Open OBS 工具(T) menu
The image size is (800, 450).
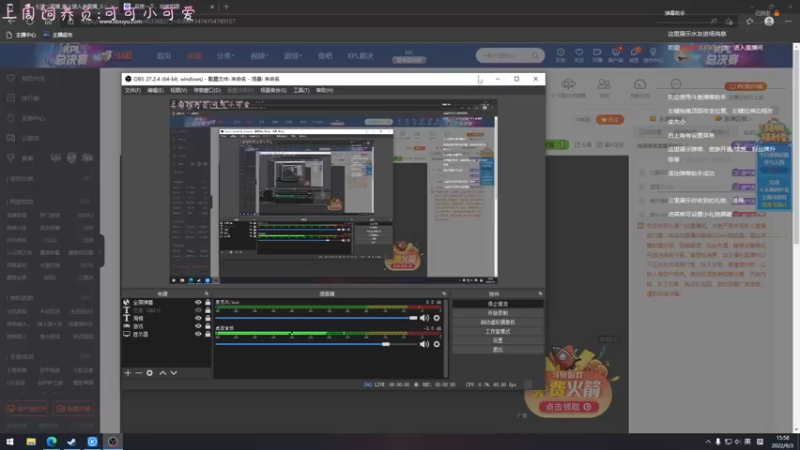point(301,90)
